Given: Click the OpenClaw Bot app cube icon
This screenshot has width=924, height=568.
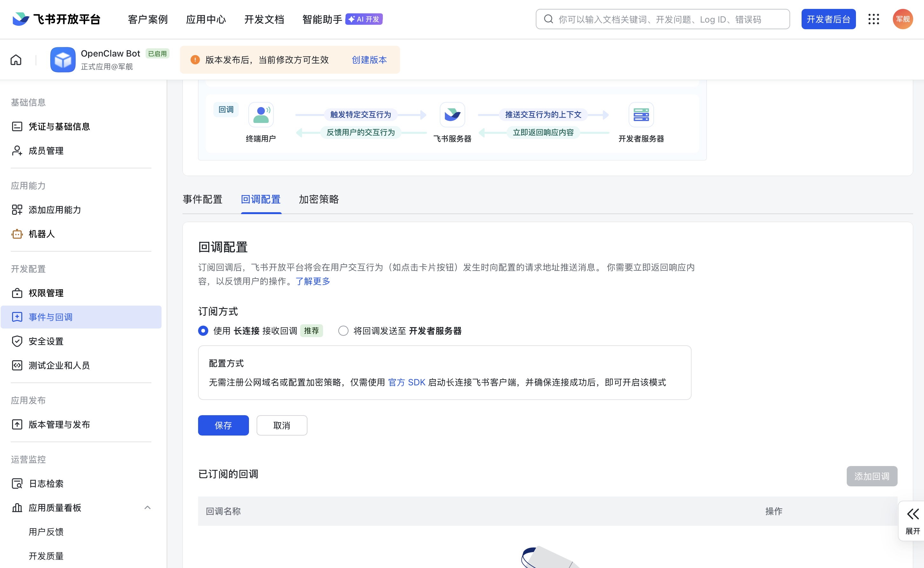Looking at the screenshot, I should tap(63, 60).
